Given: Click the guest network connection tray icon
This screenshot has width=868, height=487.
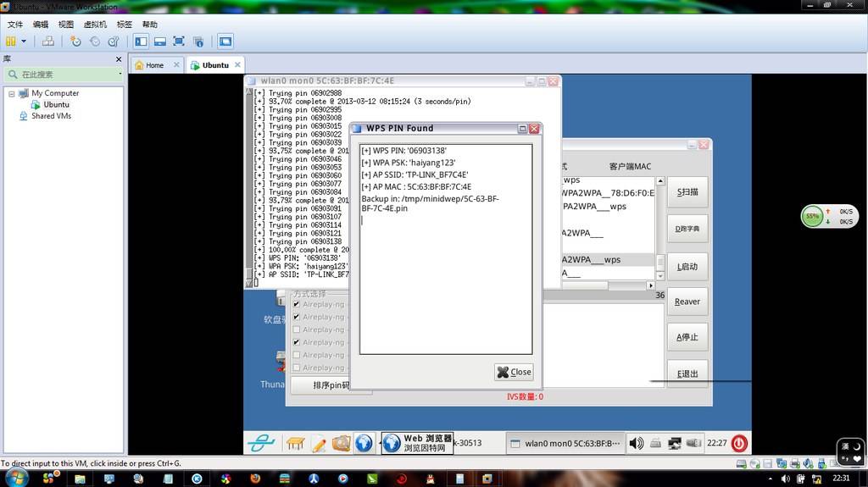Looking at the screenshot, I should [674, 443].
